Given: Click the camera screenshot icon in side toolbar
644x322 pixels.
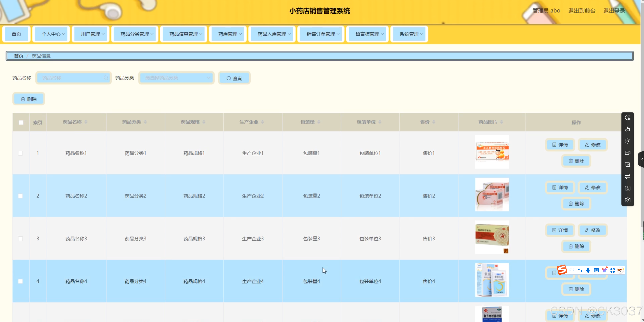Looking at the screenshot, I should point(628,200).
